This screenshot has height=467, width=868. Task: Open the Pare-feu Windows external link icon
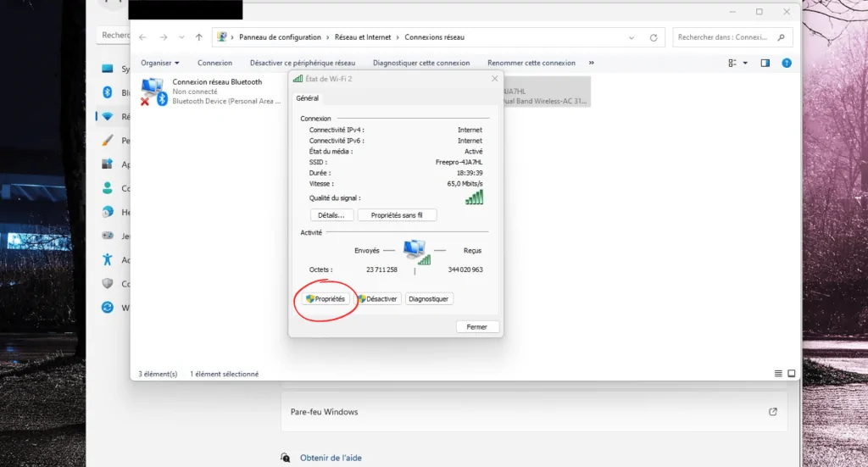click(x=773, y=412)
